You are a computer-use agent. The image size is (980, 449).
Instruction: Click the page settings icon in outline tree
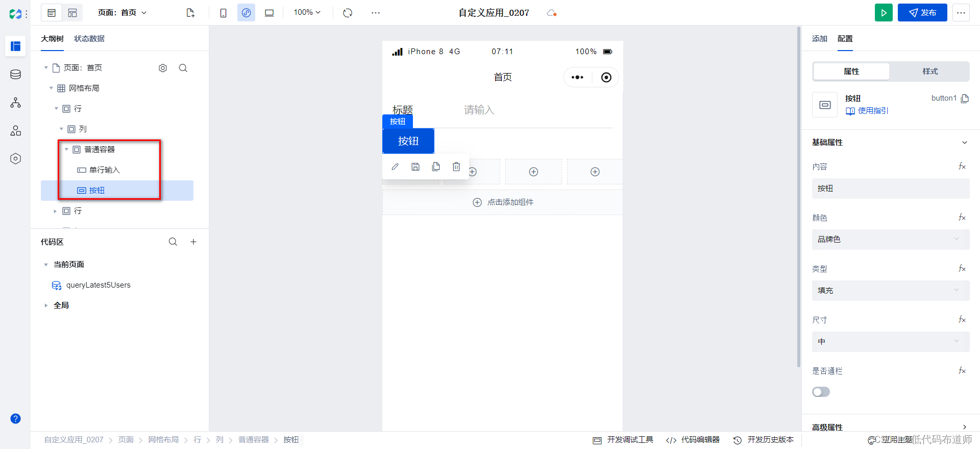point(163,68)
